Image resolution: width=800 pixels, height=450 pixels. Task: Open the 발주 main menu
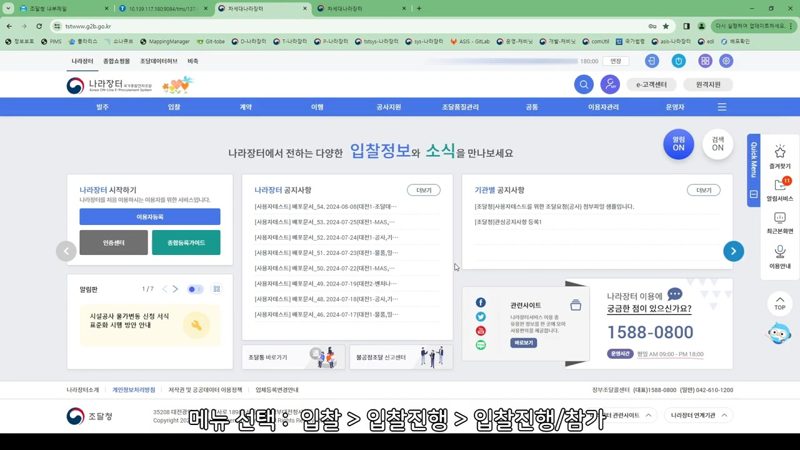[x=103, y=107]
